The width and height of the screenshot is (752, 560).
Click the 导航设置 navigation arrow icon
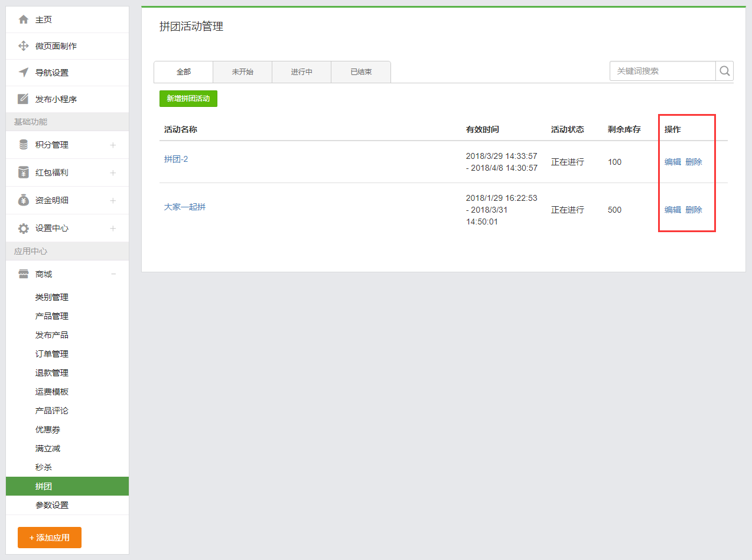[24, 73]
